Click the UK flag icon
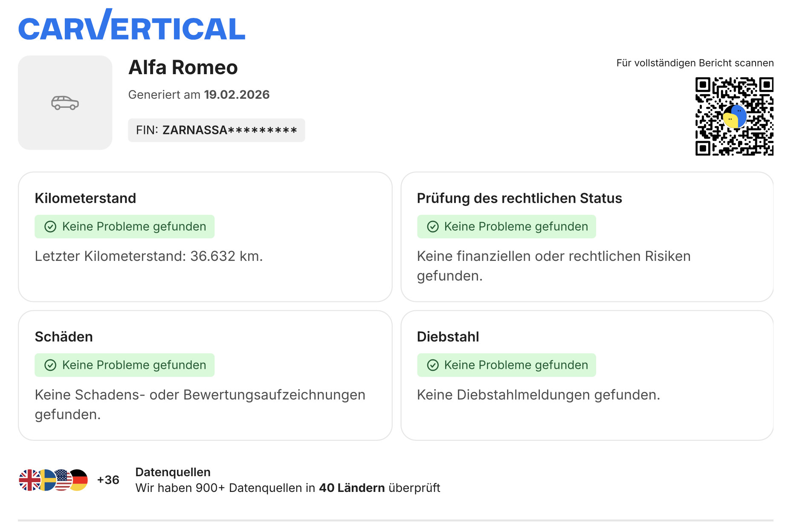This screenshot has width=788, height=532. pos(29,480)
